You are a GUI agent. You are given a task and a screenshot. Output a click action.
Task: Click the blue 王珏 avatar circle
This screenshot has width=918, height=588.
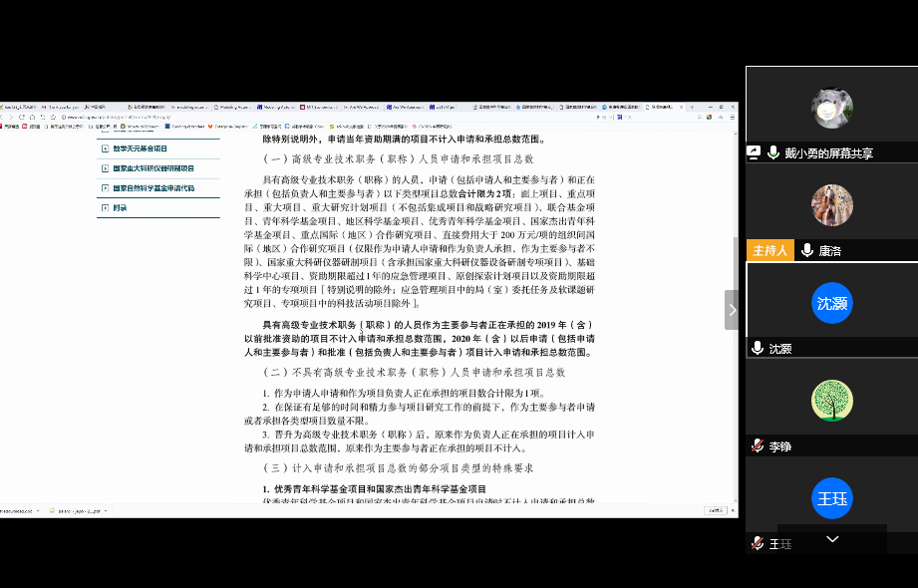pyautogui.click(x=831, y=498)
